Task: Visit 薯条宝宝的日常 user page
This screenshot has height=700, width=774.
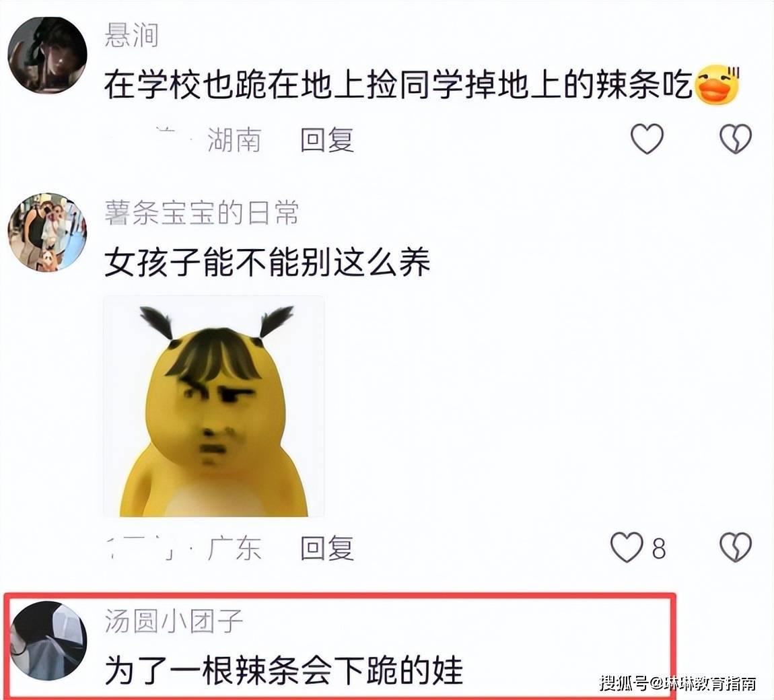Action: click(x=201, y=213)
